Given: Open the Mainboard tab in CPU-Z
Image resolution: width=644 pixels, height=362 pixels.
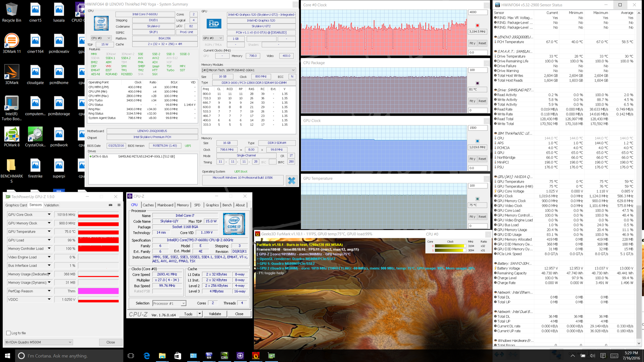Looking at the screenshot, I should (x=165, y=205).
